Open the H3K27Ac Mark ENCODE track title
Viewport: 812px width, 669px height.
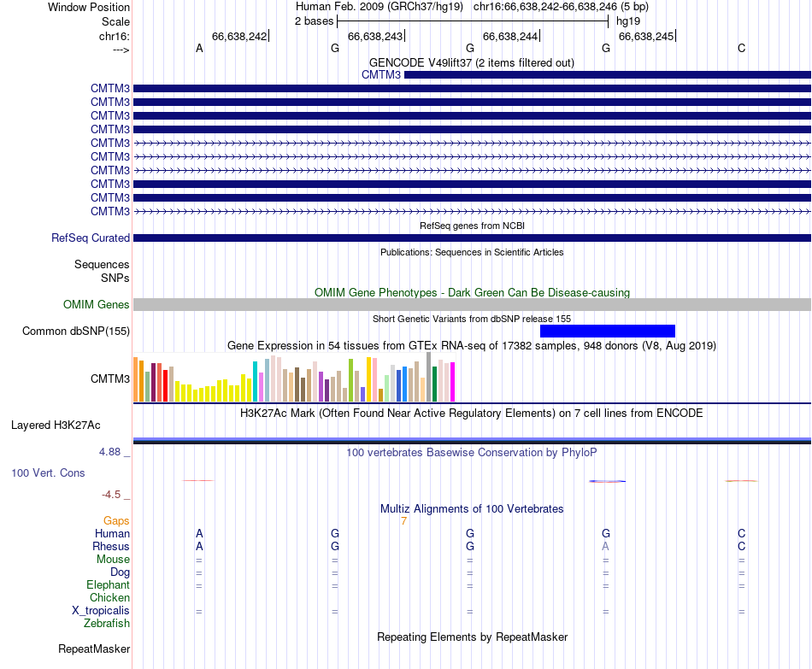[472, 414]
